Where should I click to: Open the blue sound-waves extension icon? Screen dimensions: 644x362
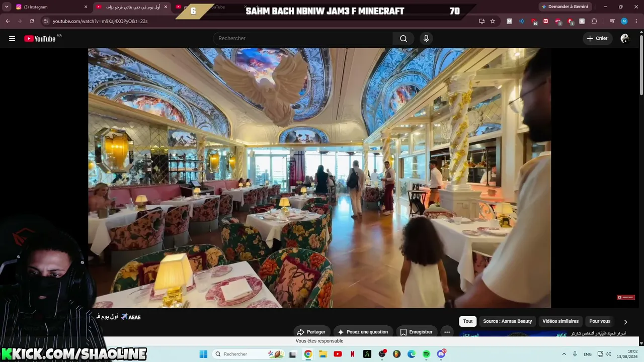pyautogui.click(x=522, y=21)
